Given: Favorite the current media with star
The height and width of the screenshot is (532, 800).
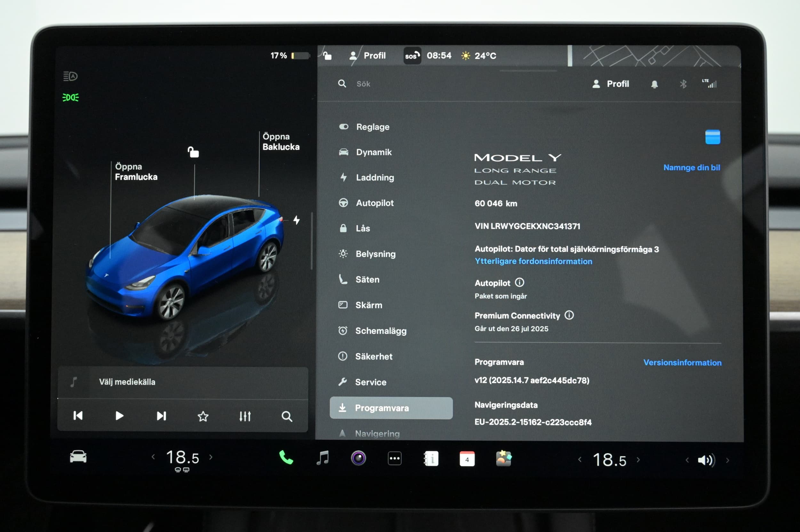Looking at the screenshot, I should pos(203,416).
